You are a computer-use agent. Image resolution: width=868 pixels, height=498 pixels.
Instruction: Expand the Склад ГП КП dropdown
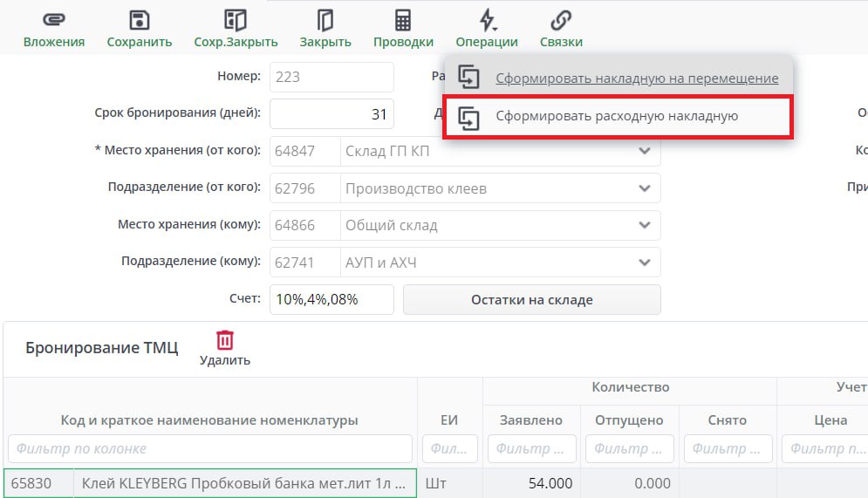645,151
